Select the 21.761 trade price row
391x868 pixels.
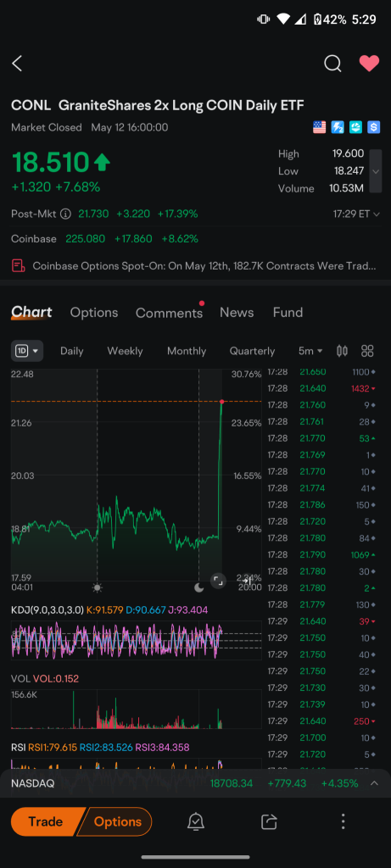point(321,422)
